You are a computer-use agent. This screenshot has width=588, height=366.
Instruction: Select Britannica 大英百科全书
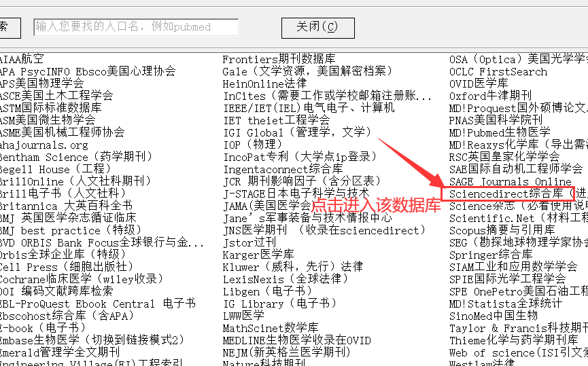(66, 206)
